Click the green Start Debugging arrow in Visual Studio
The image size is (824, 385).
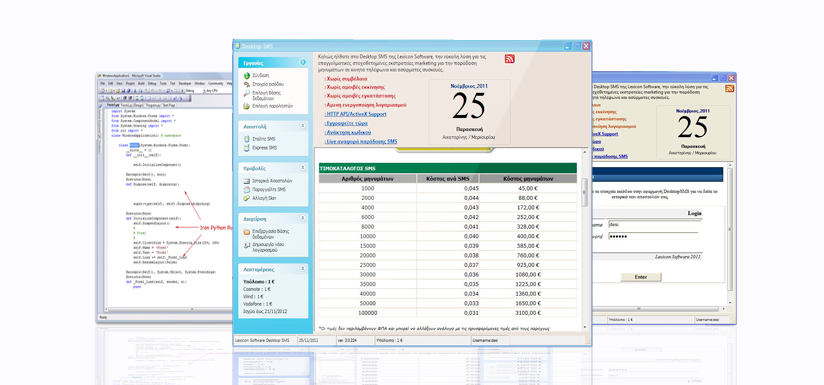[x=182, y=91]
